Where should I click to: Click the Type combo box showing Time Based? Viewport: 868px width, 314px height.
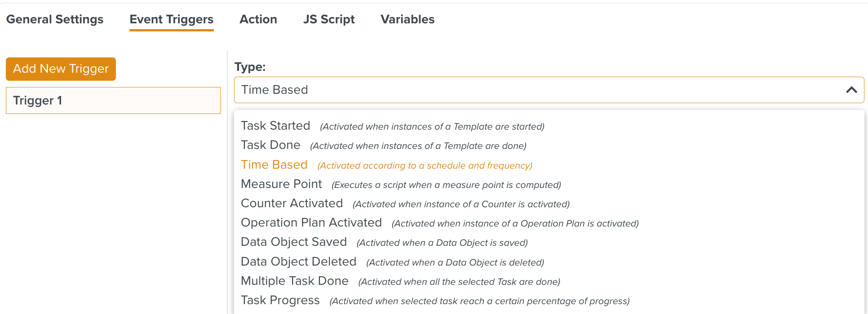pyautogui.click(x=539, y=90)
